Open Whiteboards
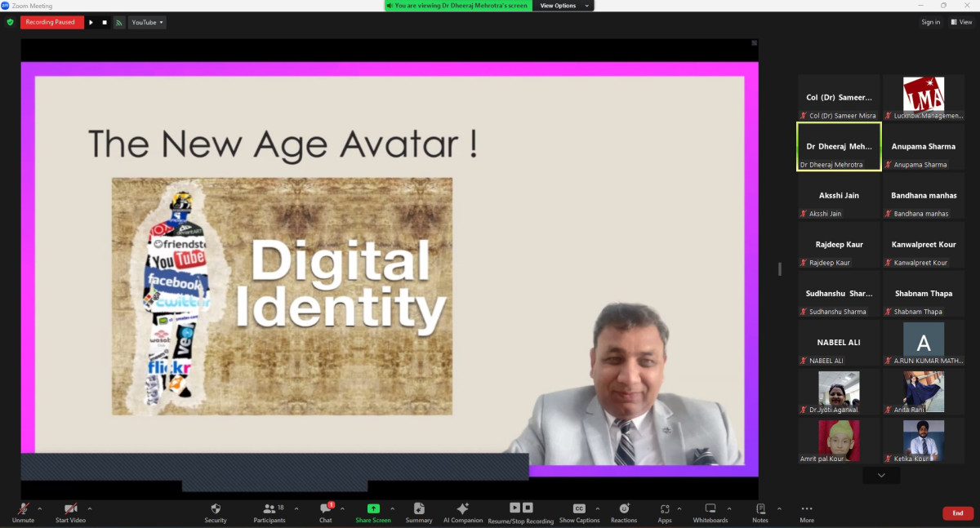The height and width of the screenshot is (528, 980). [x=710, y=512]
